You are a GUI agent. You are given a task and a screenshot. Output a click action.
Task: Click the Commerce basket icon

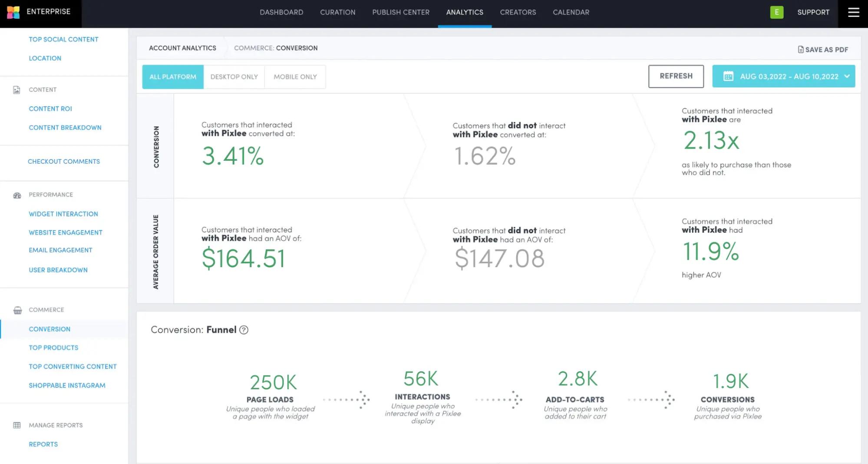click(17, 310)
